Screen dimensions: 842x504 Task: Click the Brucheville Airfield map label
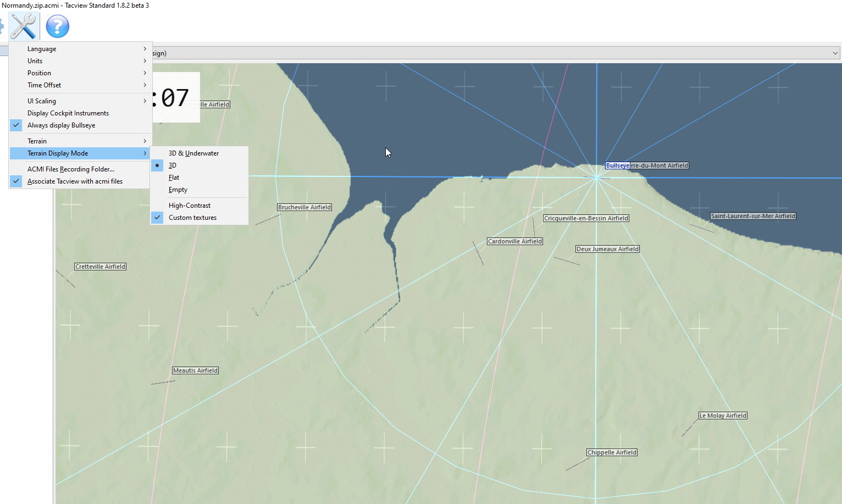coord(304,207)
